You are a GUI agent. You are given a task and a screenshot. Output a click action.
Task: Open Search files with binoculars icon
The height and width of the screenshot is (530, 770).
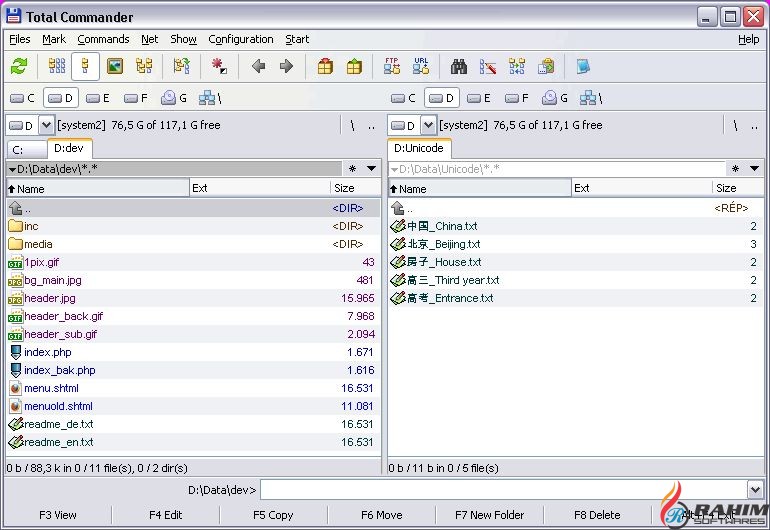tap(459, 67)
